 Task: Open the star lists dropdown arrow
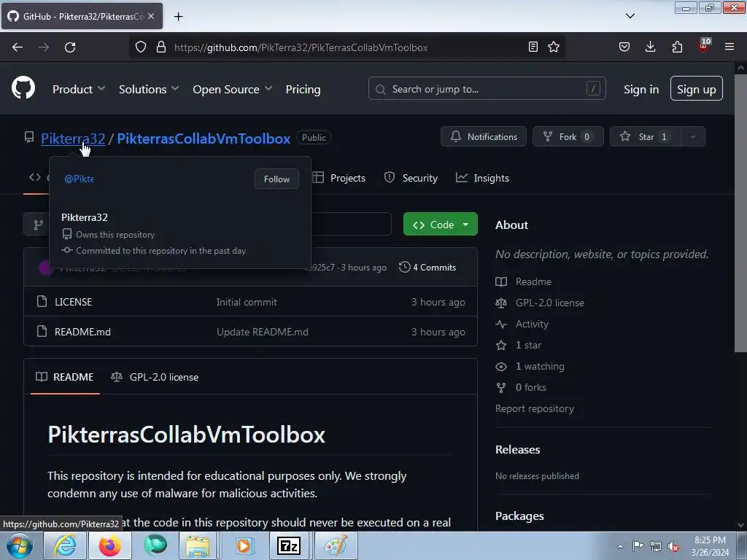[x=693, y=136]
